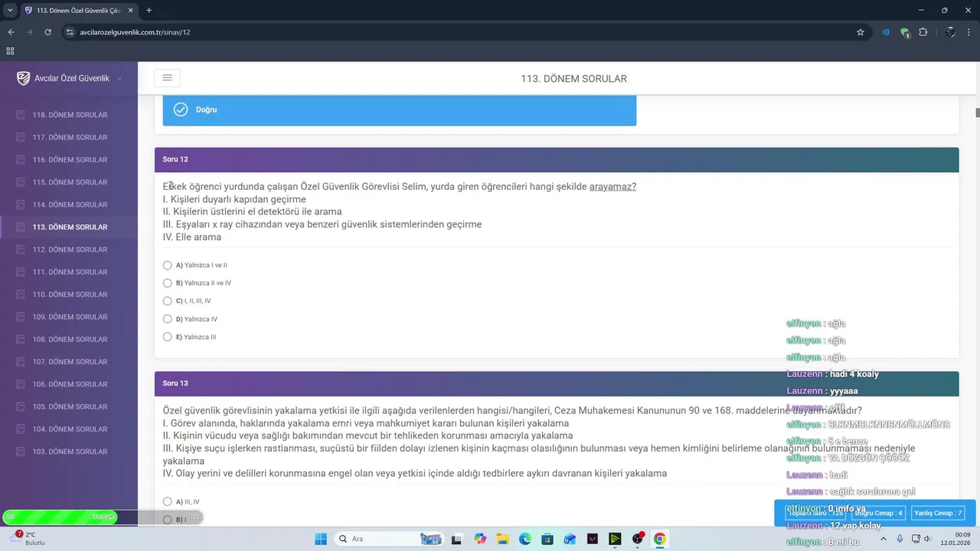Click the Avcılar Özel Güvenlik shield logo

pos(23,78)
